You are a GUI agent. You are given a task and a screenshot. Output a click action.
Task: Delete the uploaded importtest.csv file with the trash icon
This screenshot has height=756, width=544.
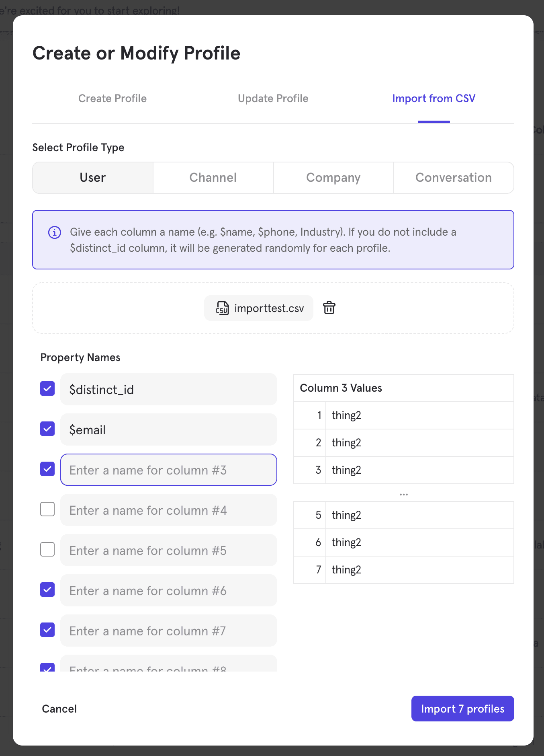(x=329, y=308)
